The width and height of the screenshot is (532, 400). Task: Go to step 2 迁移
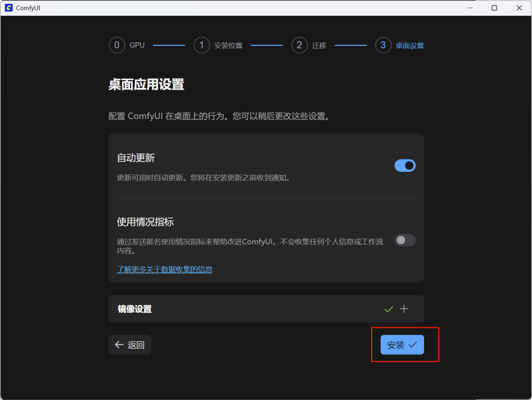[309, 45]
